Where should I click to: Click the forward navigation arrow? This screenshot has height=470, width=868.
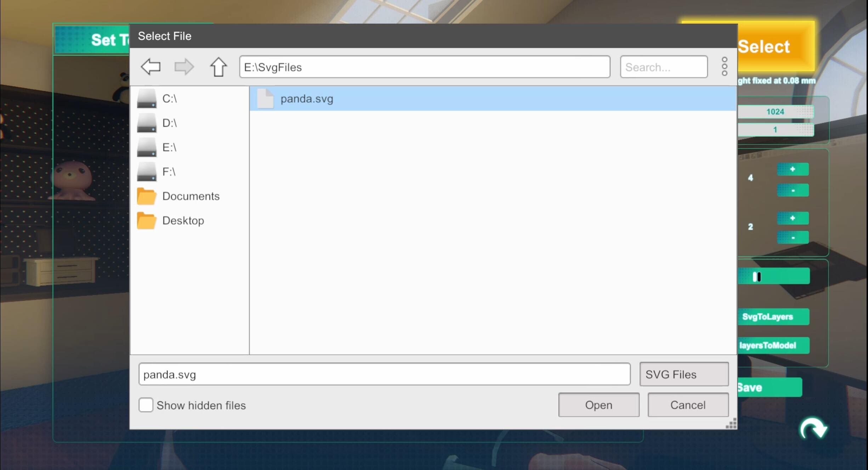click(183, 67)
